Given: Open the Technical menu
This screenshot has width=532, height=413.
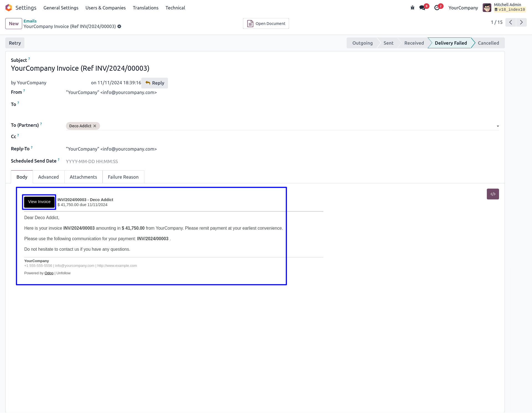Looking at the screenshot, I should tap(175, 8).
